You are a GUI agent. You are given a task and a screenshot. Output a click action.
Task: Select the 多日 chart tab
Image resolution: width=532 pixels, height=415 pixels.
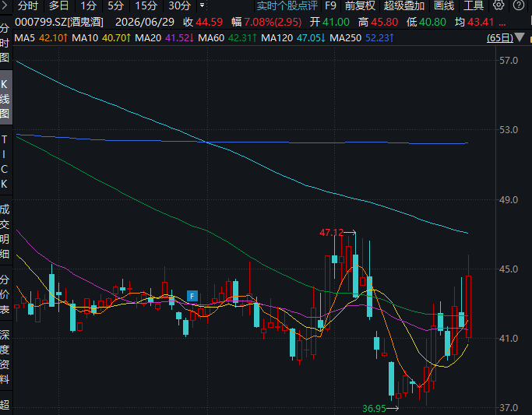click(58, 5)
